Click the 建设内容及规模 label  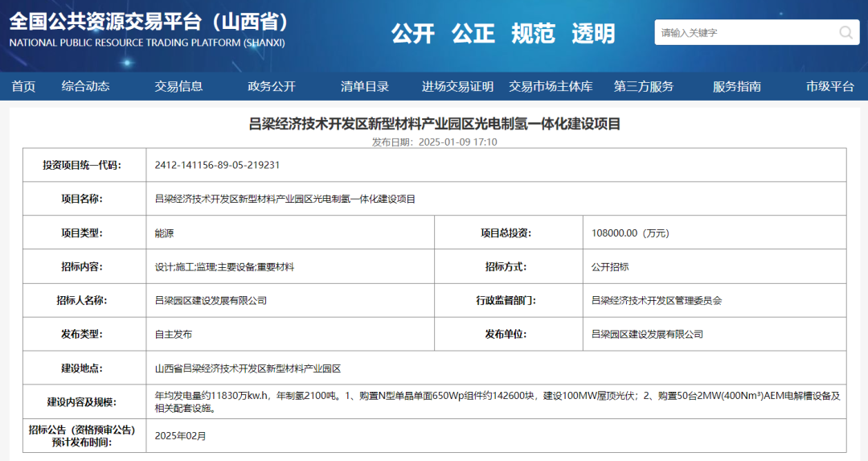[x=82, y=402]
